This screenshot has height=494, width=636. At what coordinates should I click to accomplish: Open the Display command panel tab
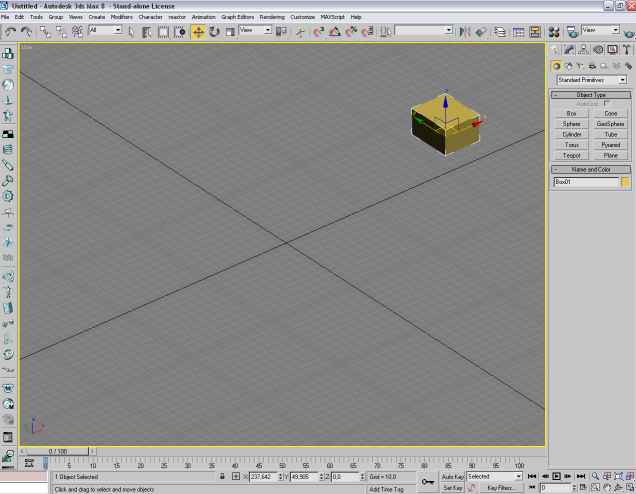(x=611, y=49)
